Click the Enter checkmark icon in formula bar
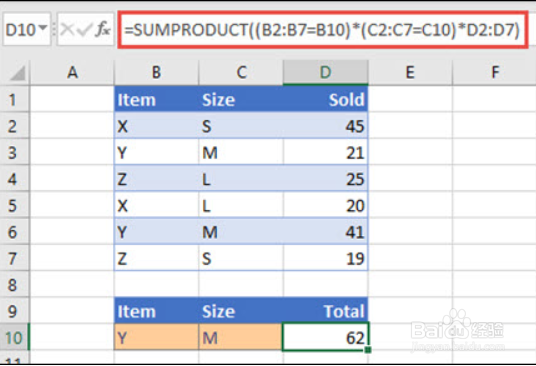Viewport: 536px width, 366px height. (x=84, y=30)
